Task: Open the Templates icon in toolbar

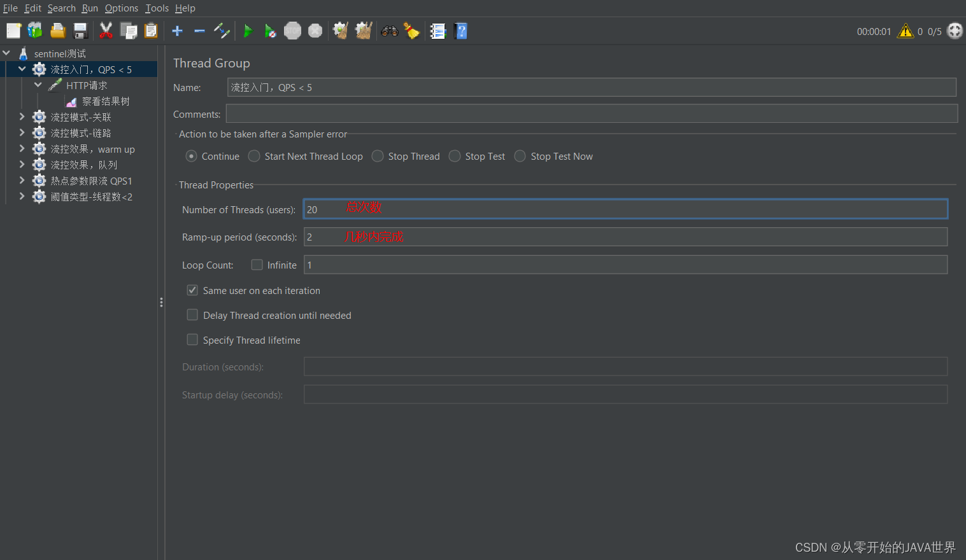Action: coord(35,31)
